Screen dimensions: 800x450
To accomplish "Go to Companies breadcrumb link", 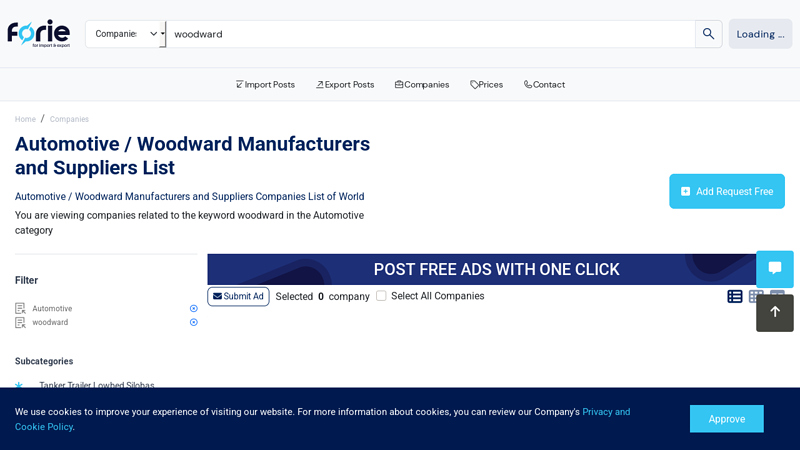I will click(x=69, y=119).
